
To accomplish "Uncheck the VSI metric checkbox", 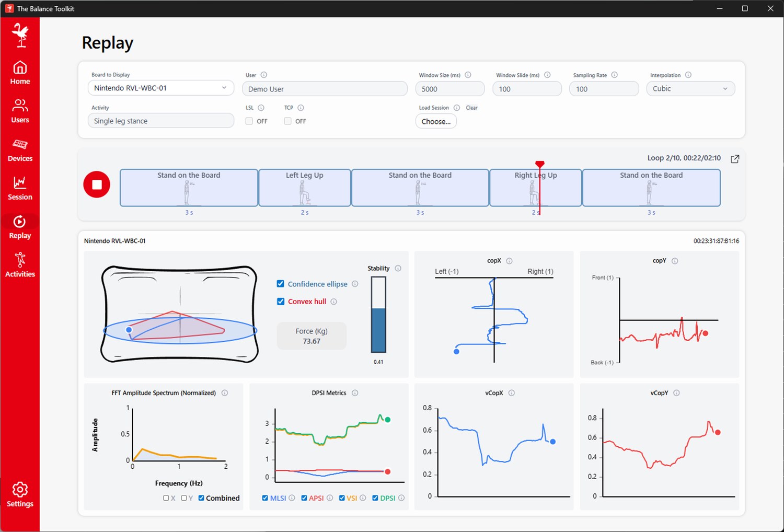I will click(x=342, y=498).
